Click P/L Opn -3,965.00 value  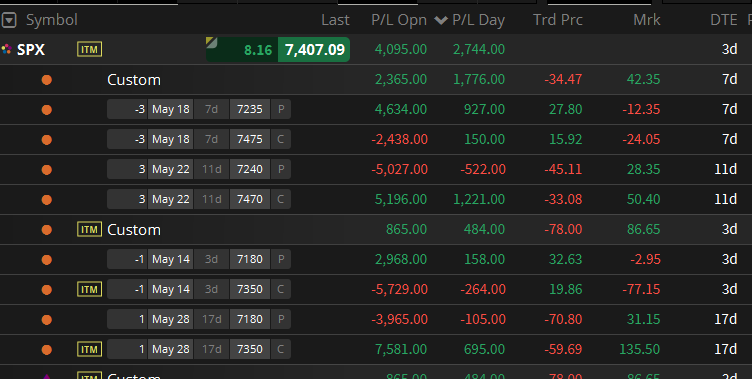400,320
